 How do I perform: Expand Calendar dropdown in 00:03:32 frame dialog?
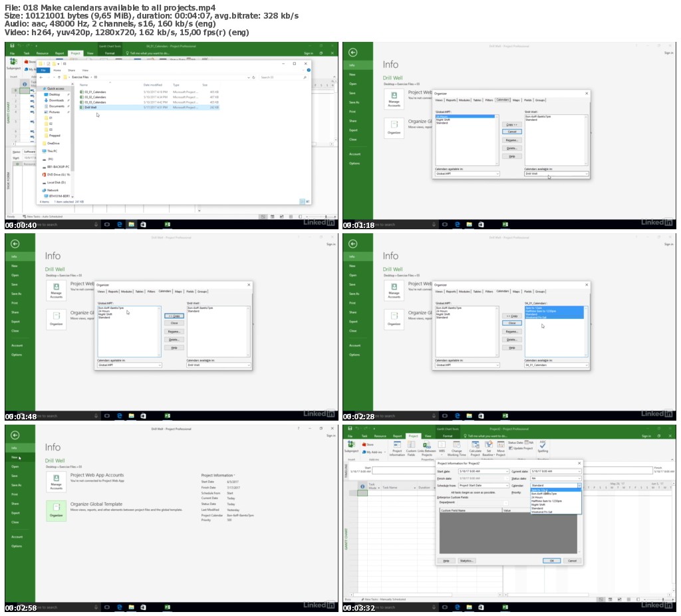tap(579, 485)
